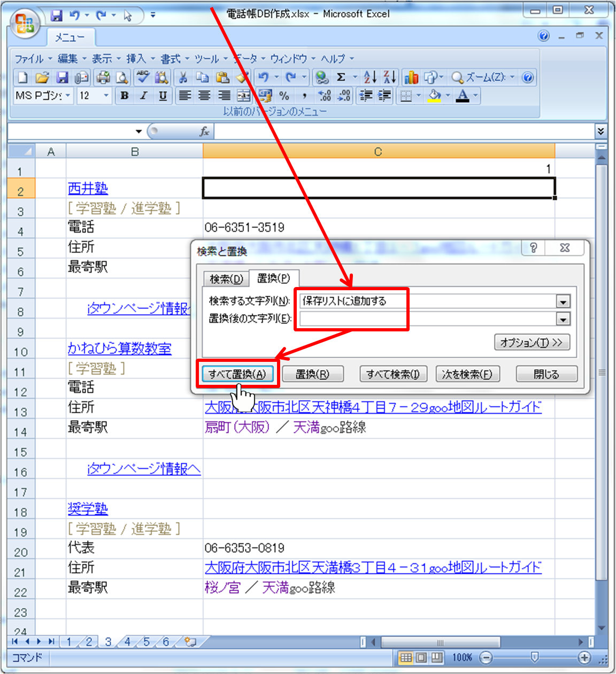This screenshot has width=616, height=674.
Task: Click the すべて置換 (Replace All) button
Action: pos(237,374)
